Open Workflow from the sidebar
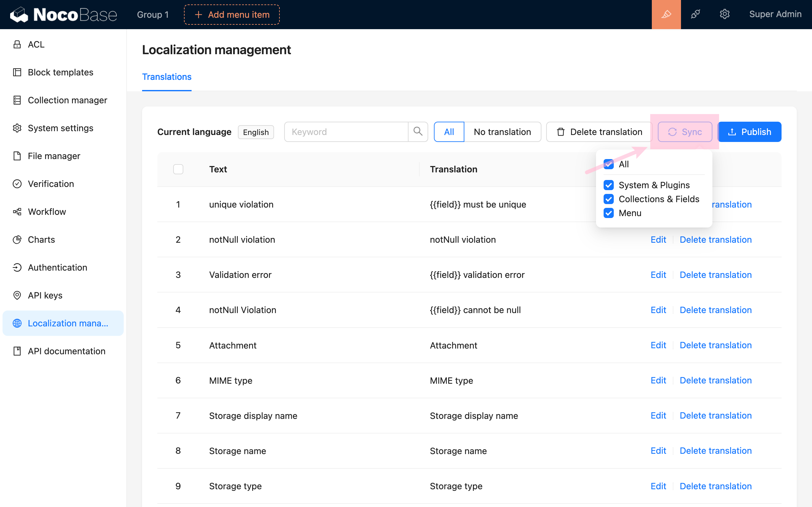Viewport: 812px width, 507px height. (47, 212)
